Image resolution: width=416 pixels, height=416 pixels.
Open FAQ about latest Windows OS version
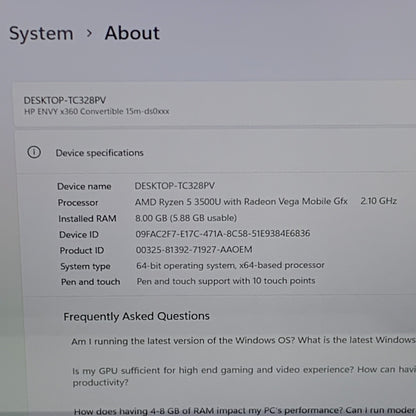[243, 341]
